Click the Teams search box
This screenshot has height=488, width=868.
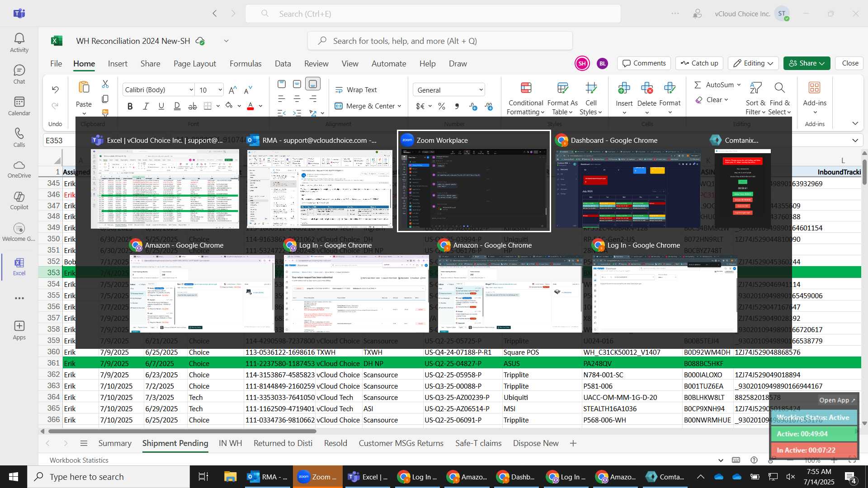pos(433,14)
